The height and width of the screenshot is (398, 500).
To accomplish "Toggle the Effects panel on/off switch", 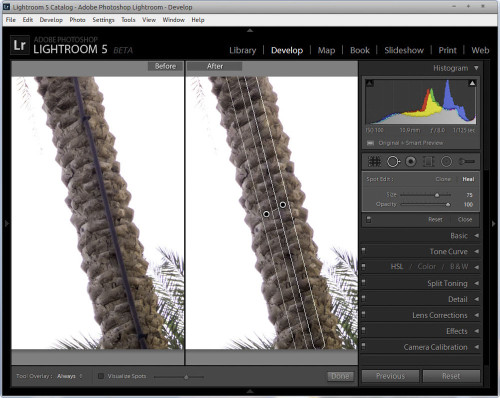I will point(364,330).
